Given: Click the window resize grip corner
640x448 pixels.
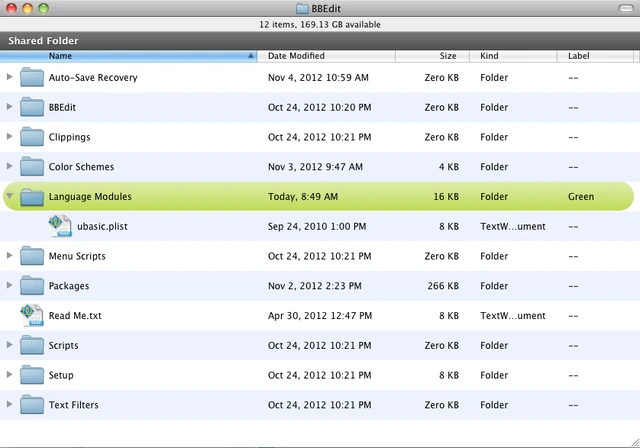Looking at the screenshot, I should pyautogui.click(x=635, y=442).
